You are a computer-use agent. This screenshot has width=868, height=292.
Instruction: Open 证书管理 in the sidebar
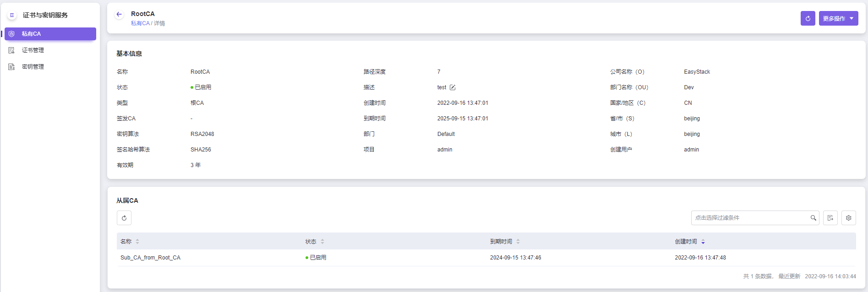point(33,50)
